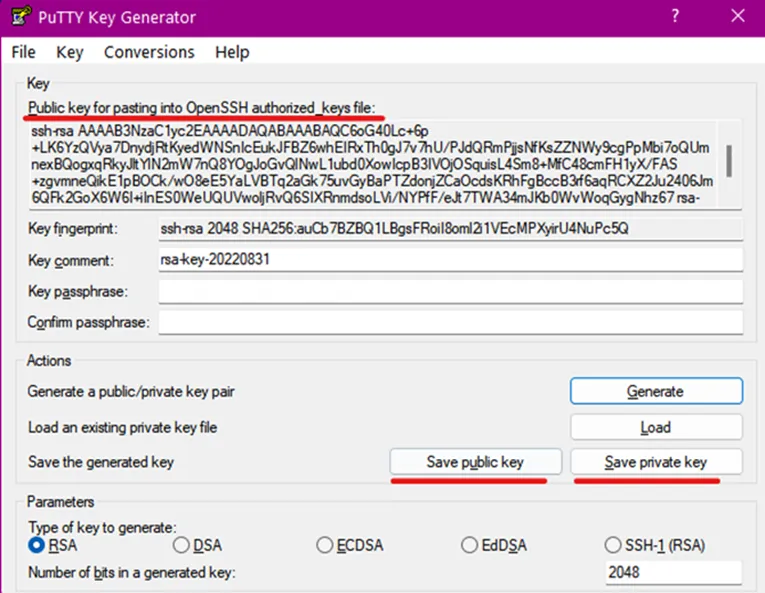Select the EdDSA key type radio button
Viewport: 765px width, 593px height.
pos(469,545)
